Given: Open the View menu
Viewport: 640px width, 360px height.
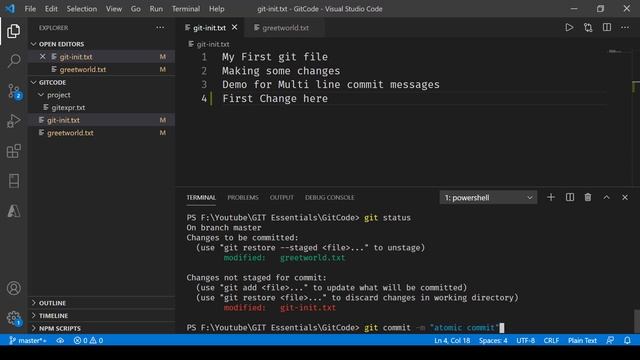Looking at the screenshot, I should coord(113,9).
